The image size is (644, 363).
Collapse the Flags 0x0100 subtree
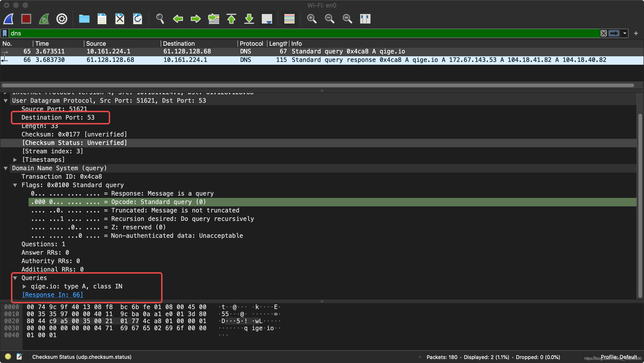15,185
